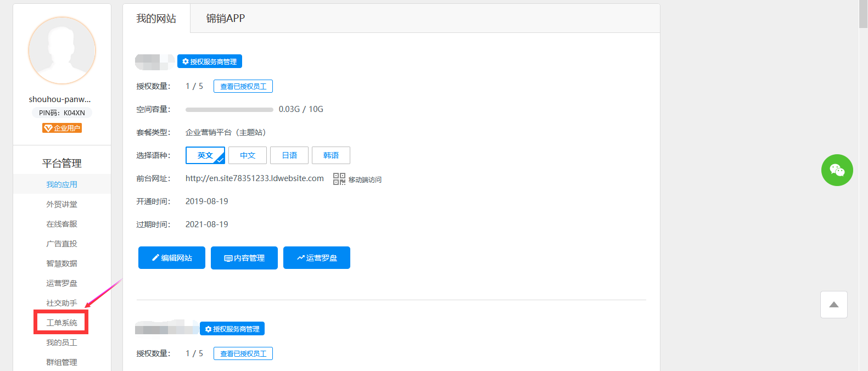Open 工单系统 in the sidebar
The image size is (868, 371).
click(61, 323)
